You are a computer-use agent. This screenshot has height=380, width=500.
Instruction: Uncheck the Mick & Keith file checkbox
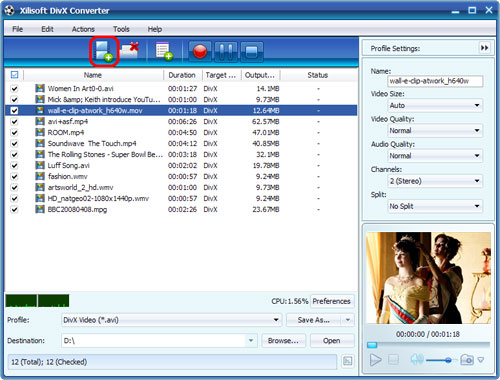(x=14, y=100)
